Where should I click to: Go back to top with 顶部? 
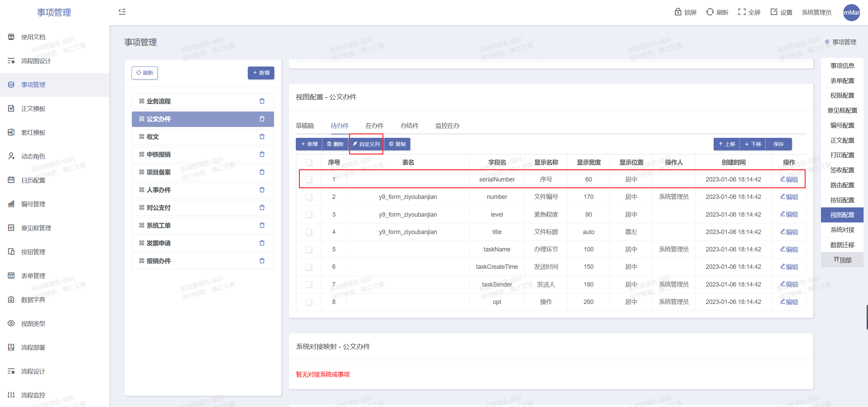coord(842,260)
